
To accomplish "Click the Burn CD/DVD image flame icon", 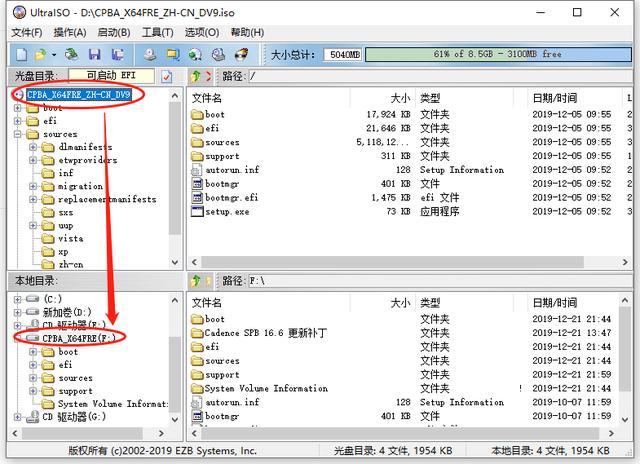I will [x=241, y=54].
